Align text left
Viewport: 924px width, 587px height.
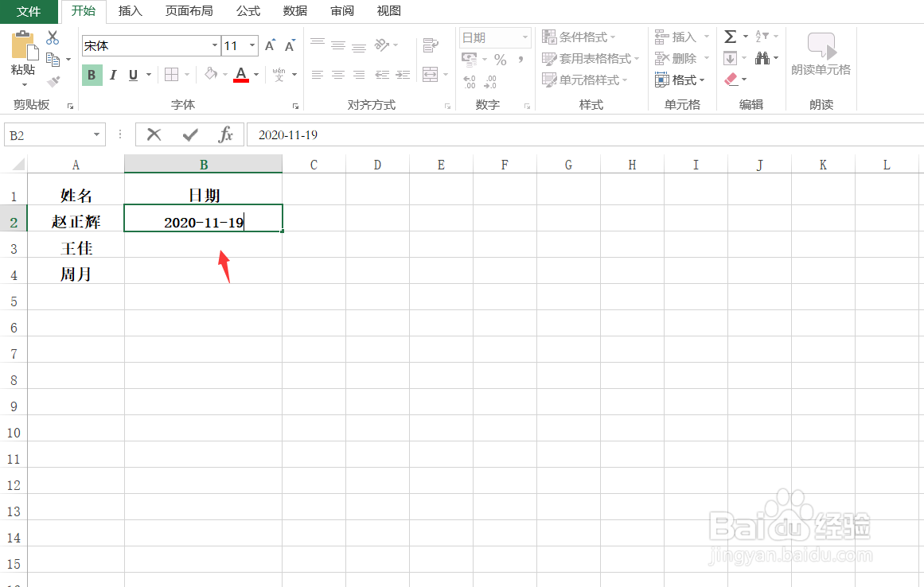point(318,75)
